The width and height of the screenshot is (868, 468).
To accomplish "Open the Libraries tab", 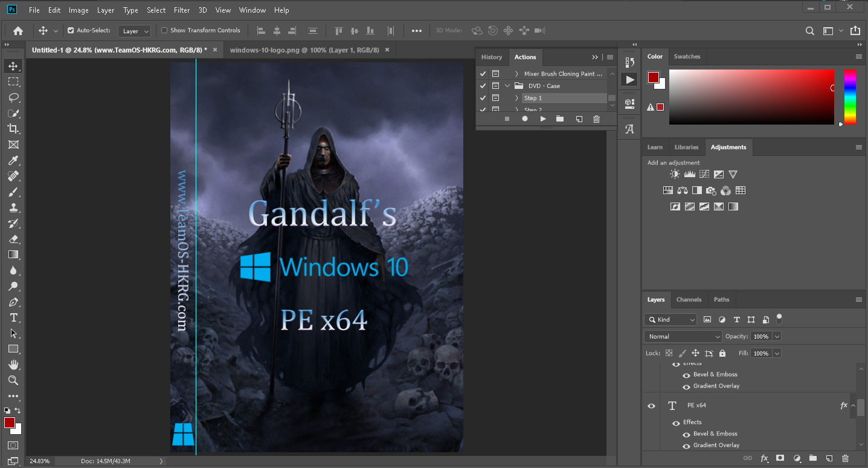I will coord(687,147).
